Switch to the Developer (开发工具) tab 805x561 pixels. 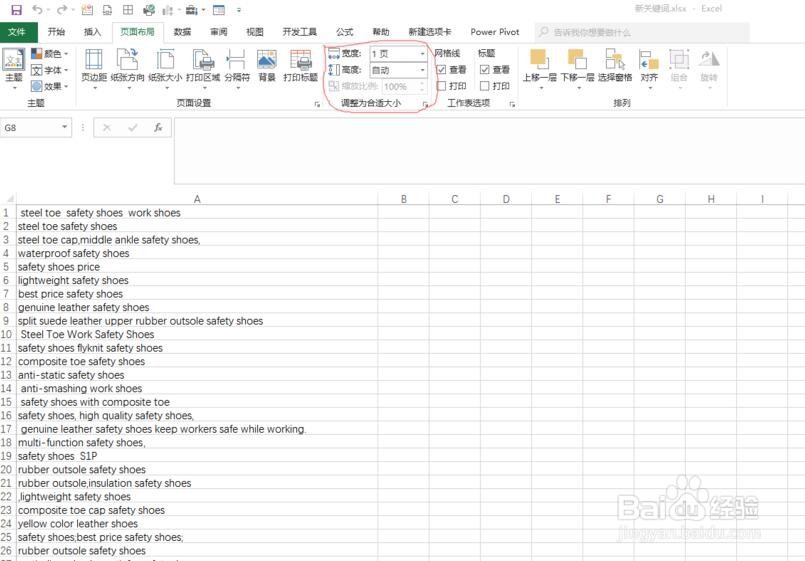(x=299, y=32)
